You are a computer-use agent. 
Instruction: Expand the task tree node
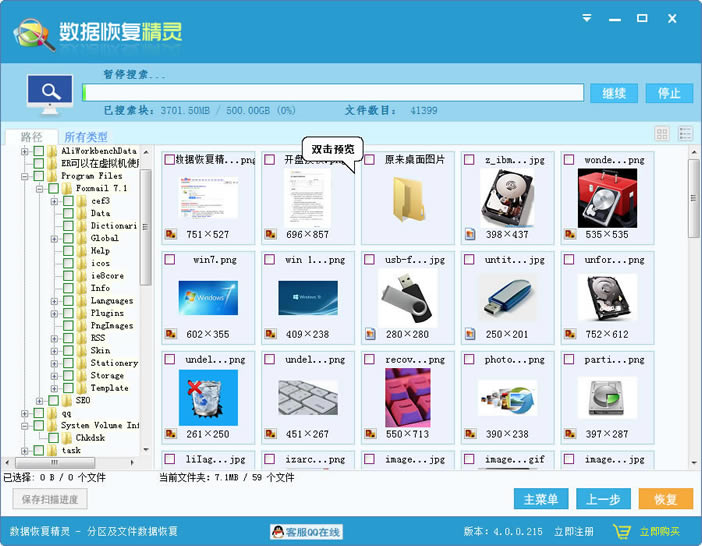(x=25, y=451)
